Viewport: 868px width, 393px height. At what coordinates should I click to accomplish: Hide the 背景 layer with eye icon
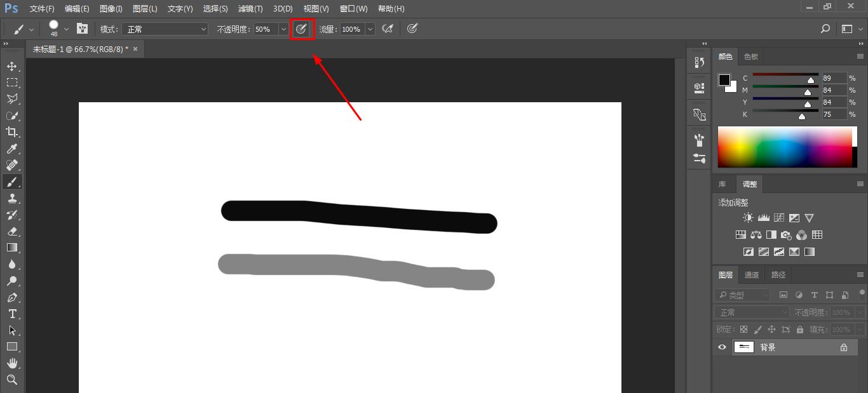click(722, 347)
